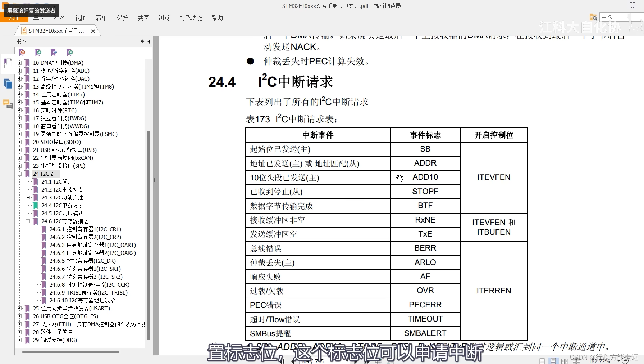Viewport: 644px width, 364px height.
Task: Click the ITEVFEN cell in the table
Action: click(494, 177)
